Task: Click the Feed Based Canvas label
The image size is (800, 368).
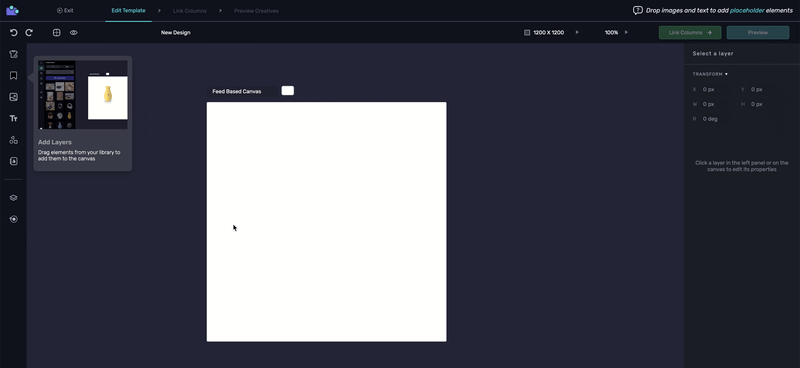Action: (x=237, y=91)
